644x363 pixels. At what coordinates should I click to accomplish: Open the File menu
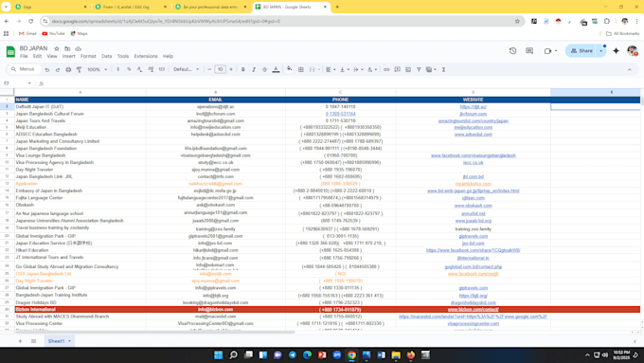tap(24, 56)
